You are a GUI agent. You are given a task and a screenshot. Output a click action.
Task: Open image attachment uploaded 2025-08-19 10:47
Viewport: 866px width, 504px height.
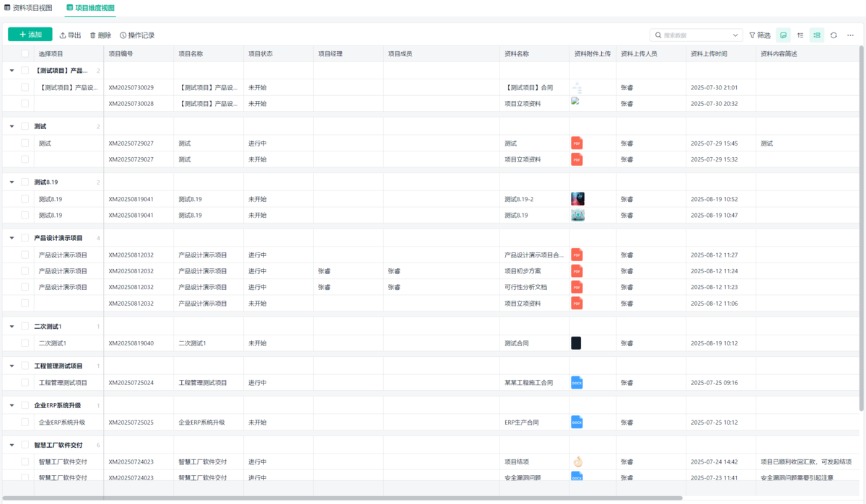click(x=577, y=215)
